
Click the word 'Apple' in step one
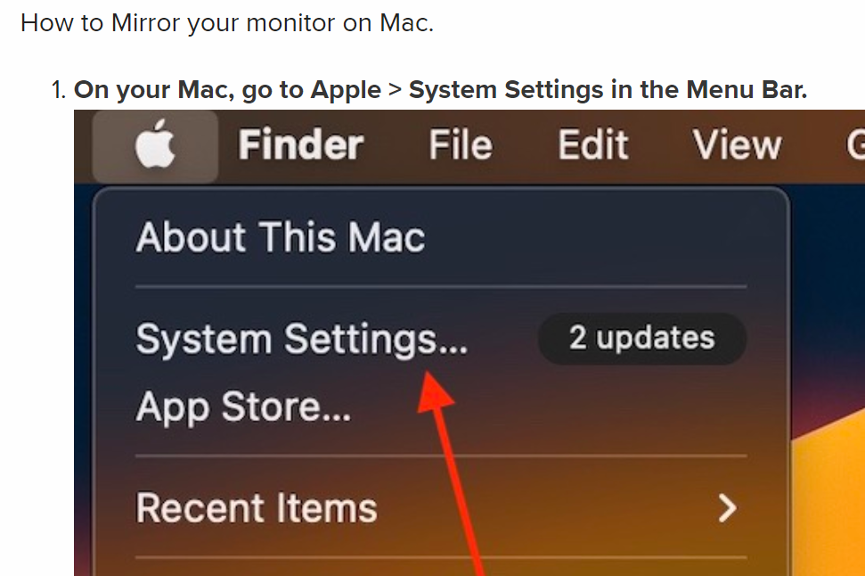point(346,90)
